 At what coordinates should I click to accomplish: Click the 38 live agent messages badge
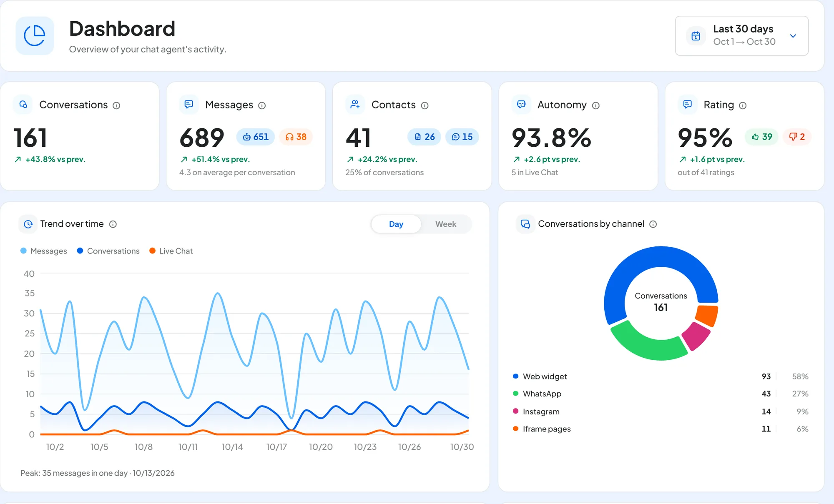coord(296,137)
